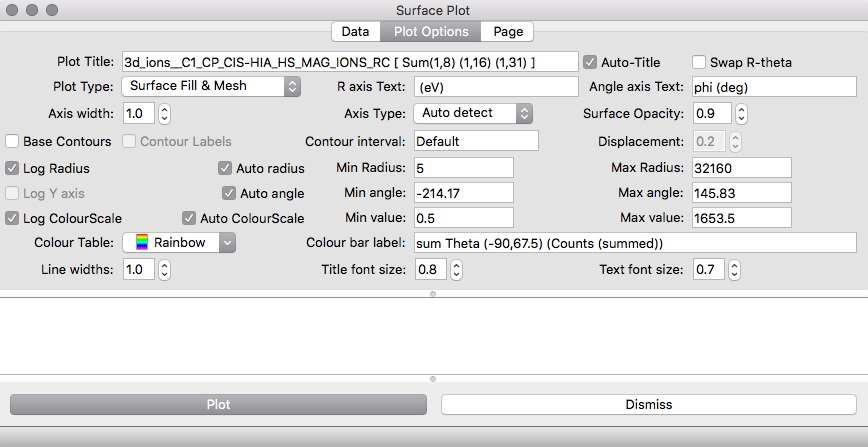The image size is (868, 447).
Task: Click the Text font size stepper
Action: pyautogui.click(x=734, y=270)
